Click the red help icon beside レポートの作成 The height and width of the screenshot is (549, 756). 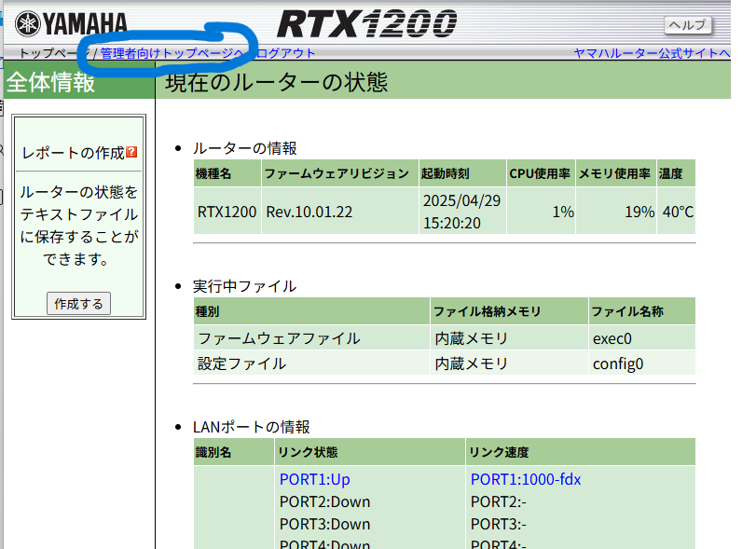(x=131, y=152)
